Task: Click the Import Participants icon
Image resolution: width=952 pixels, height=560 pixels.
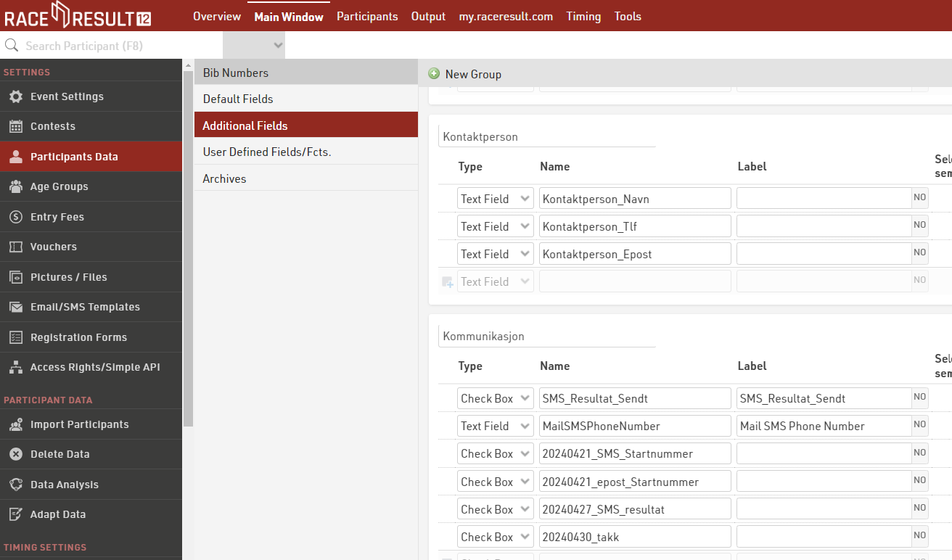Action: point(16,424)
